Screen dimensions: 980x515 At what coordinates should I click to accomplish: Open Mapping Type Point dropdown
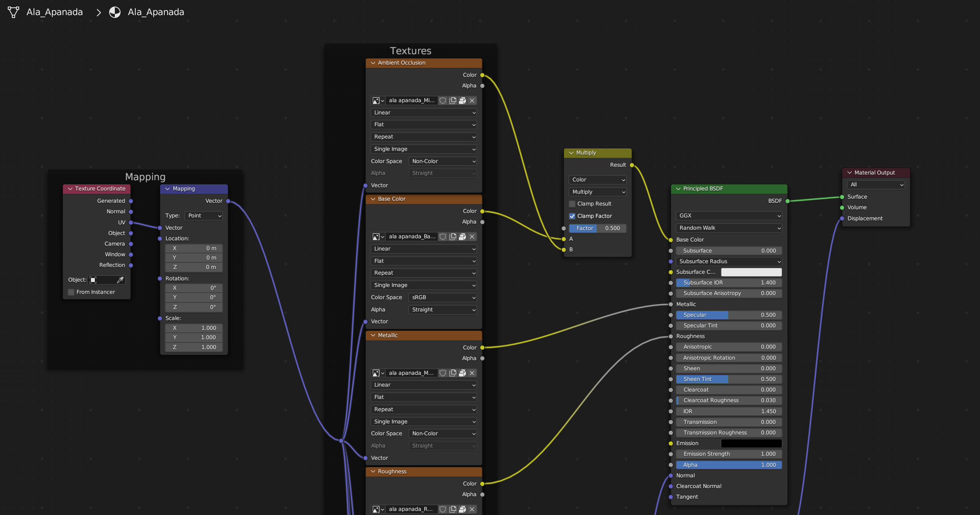[x=204, y=216]
